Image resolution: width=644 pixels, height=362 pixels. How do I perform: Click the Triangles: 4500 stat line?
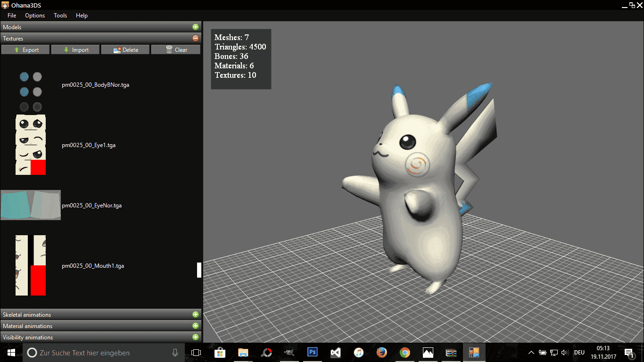pos(240,47)
